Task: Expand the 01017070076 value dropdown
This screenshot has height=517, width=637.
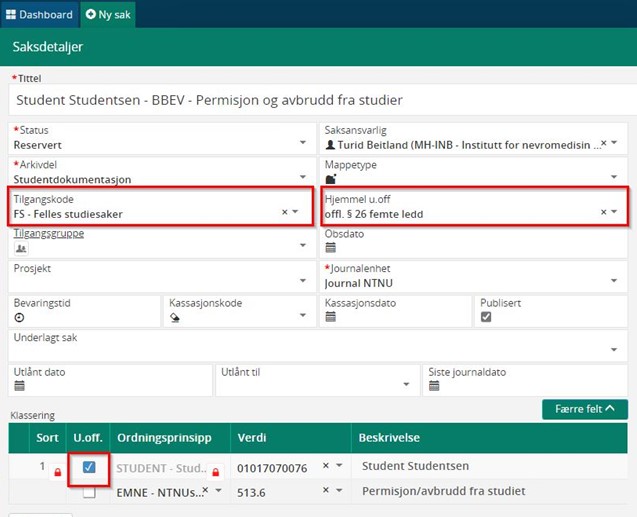Action: point(340,465)
